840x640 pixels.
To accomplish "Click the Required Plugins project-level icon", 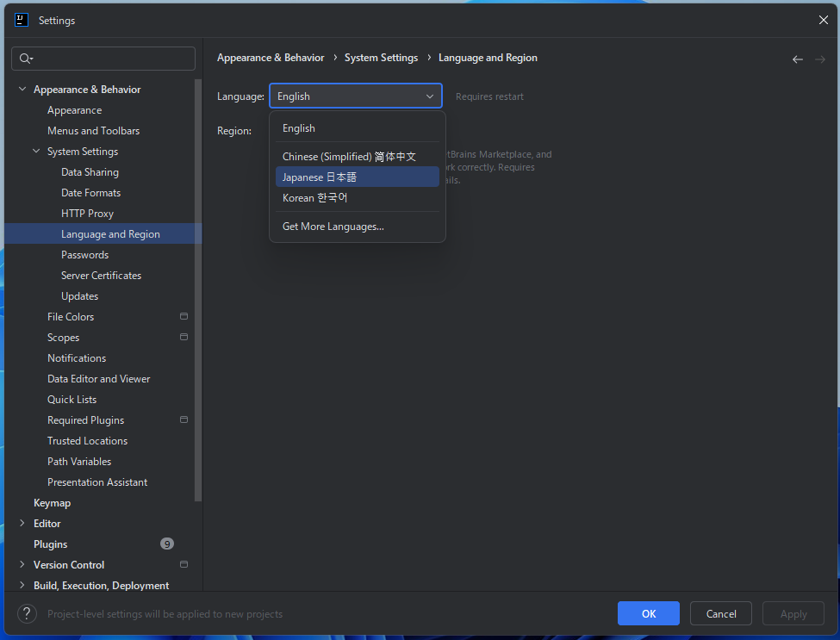I will coord(184,420).
